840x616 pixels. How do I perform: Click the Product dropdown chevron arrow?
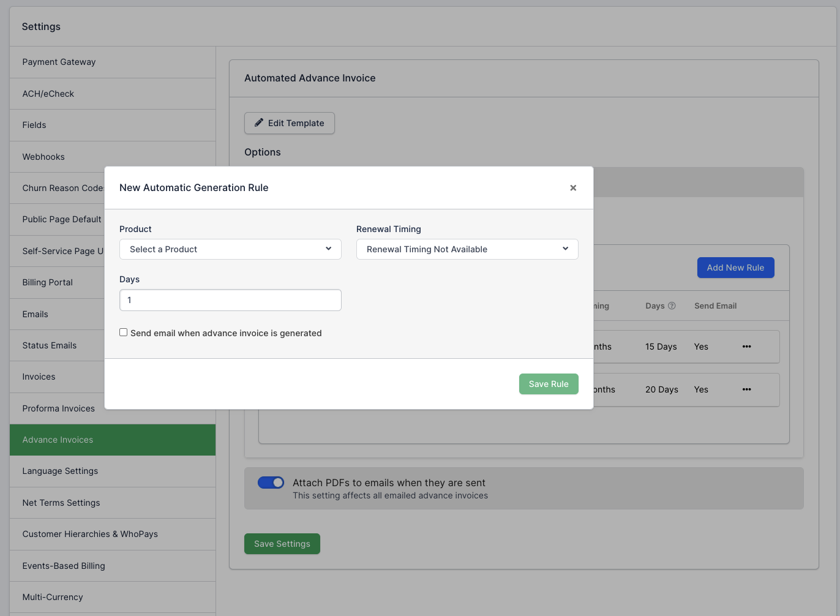[x=329, y=249]
